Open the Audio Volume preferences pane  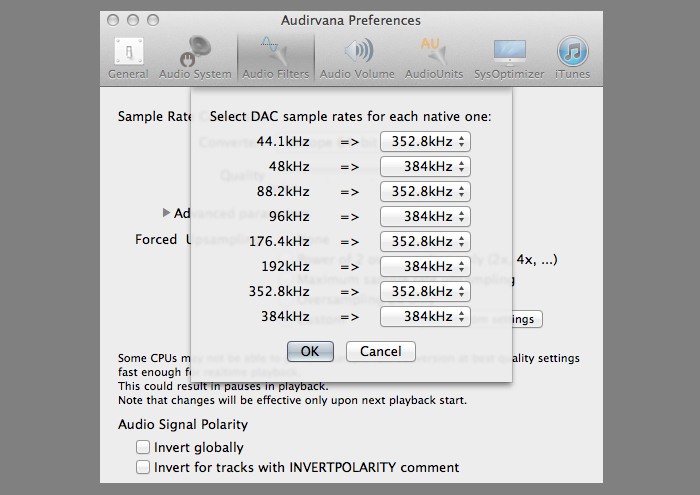point(357,58)
